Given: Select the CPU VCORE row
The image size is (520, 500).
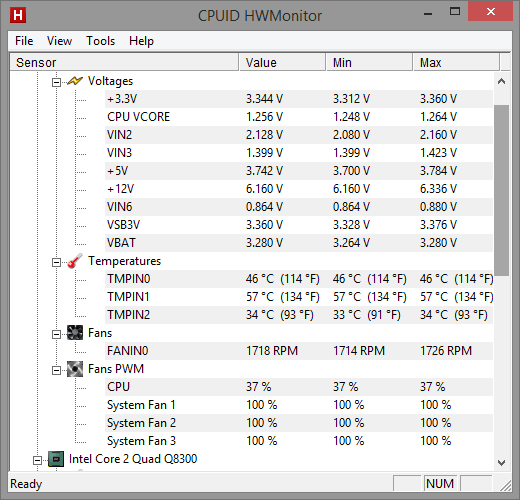Looking at the screenshot, I should [x=299, y=117].
